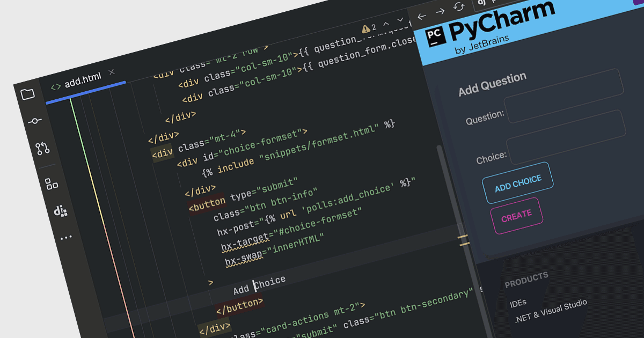Go back in the browser preview
Viewport: 644px width, 338px height.
click(x=422, y=16)
